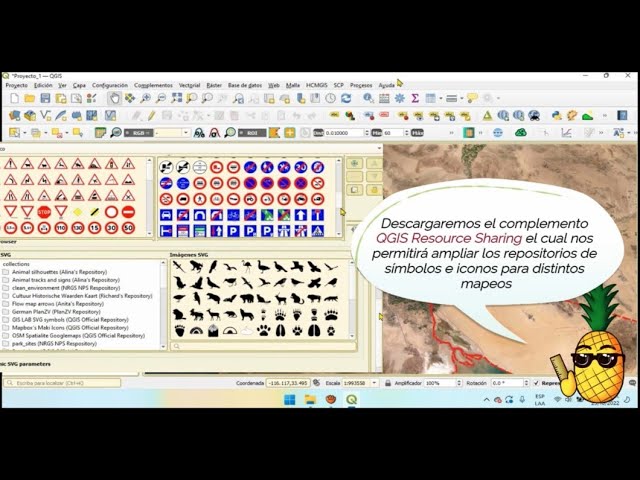
Task: Toggle editing with the pencil icon
Action: click(151, 116)
